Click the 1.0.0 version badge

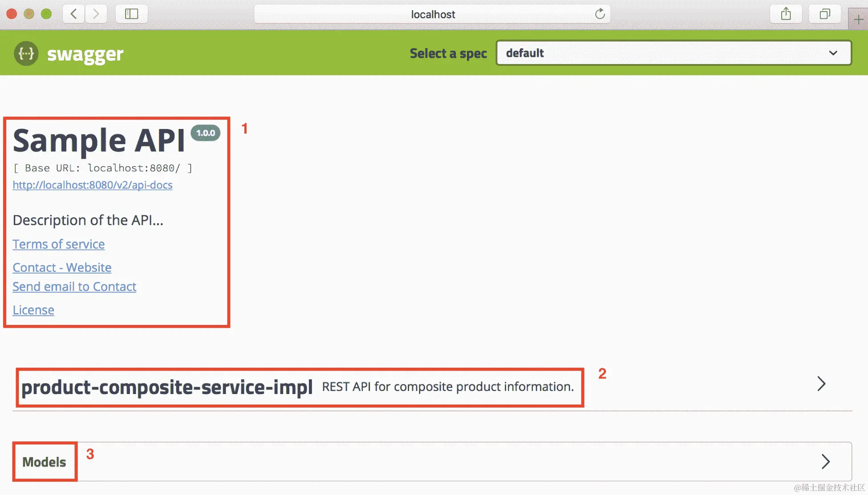[x=205, y=133]
